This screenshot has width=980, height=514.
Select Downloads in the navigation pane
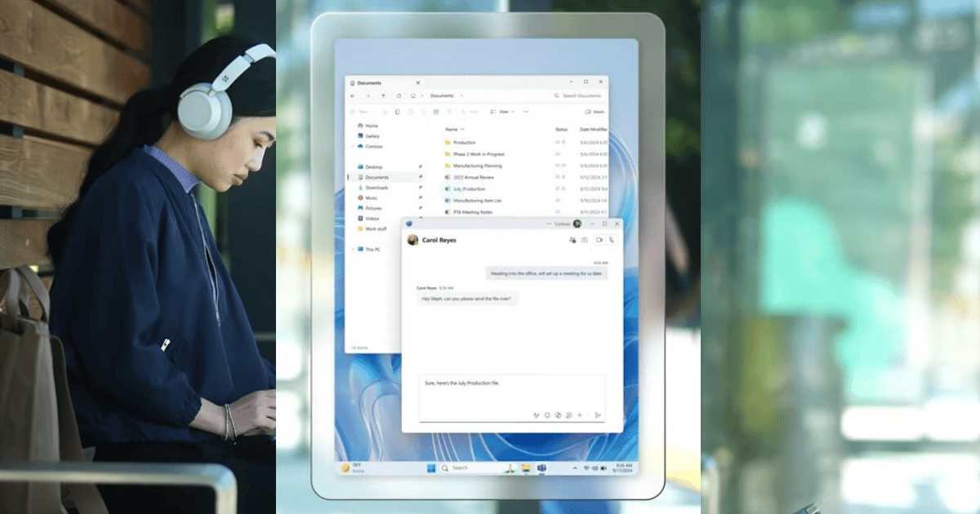(376, 188)
